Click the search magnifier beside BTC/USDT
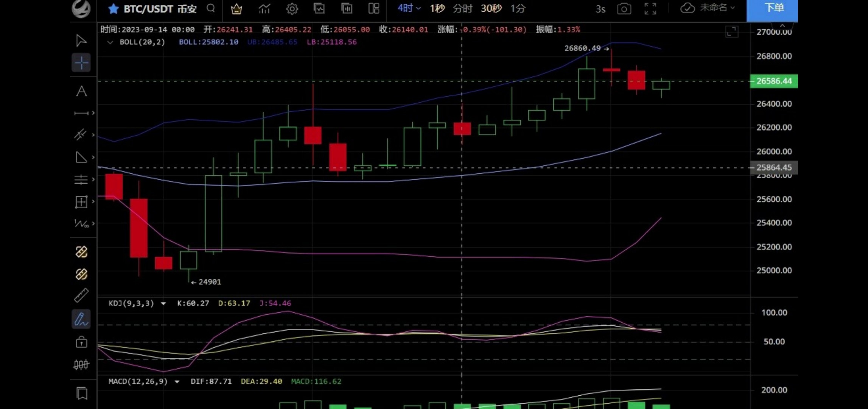Image resolution: width=868 pixels, height=409 pixels. (211, 8)
